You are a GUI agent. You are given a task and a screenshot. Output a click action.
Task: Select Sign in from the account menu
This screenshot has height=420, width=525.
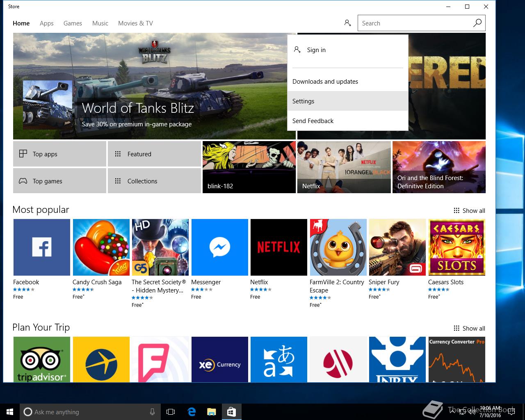tap(348, 50)
